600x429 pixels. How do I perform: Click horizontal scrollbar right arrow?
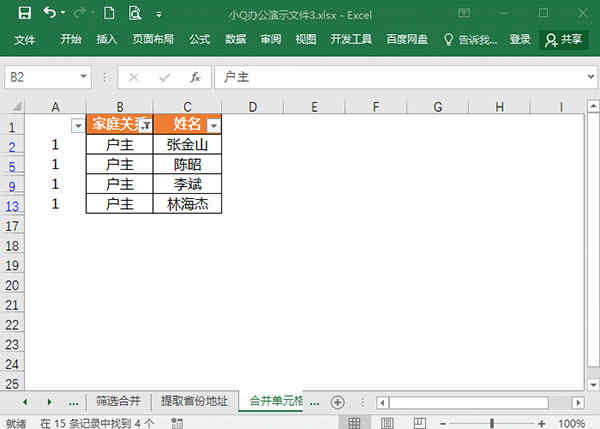click(x=578, y=403)
